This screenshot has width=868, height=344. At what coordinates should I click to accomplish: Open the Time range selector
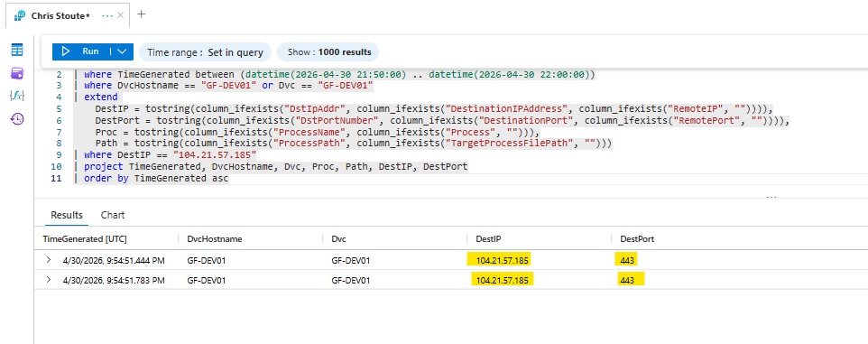tap(205, 52)
